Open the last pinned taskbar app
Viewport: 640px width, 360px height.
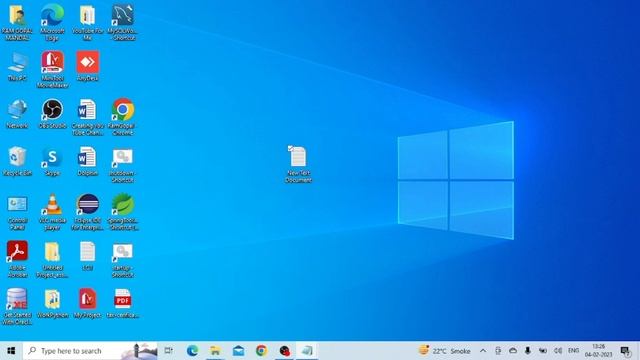(x=307, y=351)
